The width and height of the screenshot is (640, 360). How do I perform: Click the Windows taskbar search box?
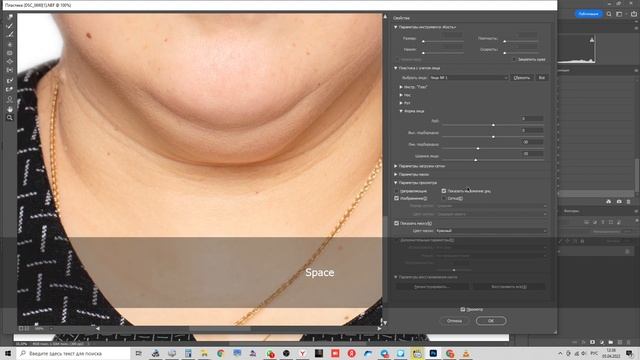73,353
